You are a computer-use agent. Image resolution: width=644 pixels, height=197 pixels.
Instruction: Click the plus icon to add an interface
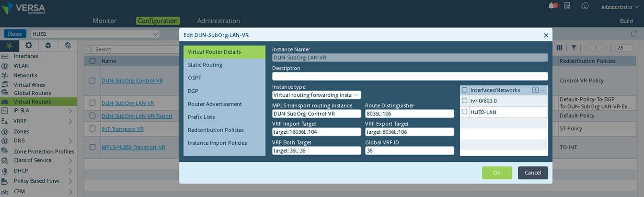coord(535,90)
